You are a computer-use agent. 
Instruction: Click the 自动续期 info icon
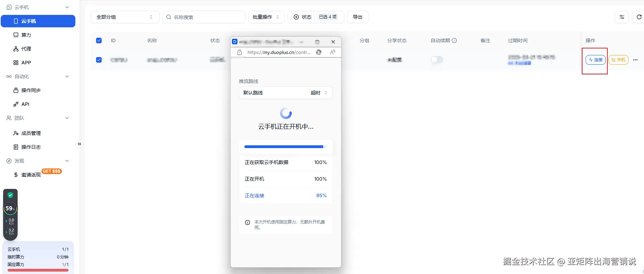pyautogui.click(x=455, y=40)
